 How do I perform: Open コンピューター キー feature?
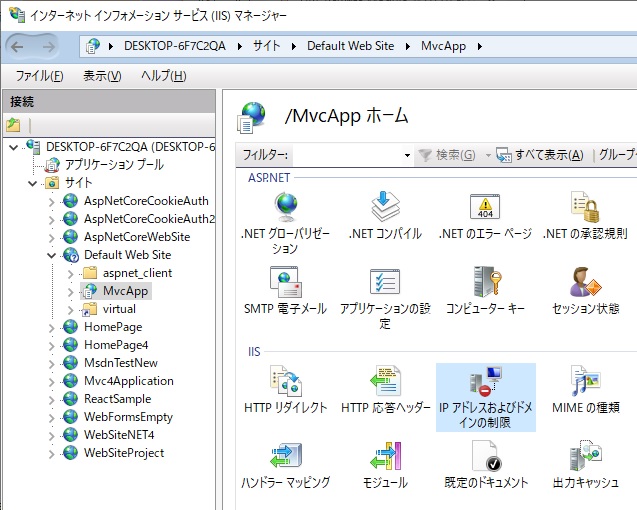pyautogui.click(x=485, y=291)
